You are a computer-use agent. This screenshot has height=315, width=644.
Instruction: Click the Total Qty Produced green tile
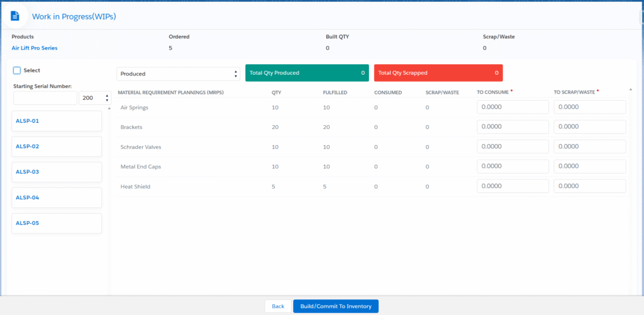click(305, 73)
